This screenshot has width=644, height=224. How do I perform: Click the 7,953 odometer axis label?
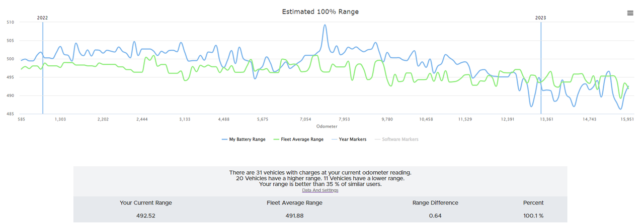point(344,120)
